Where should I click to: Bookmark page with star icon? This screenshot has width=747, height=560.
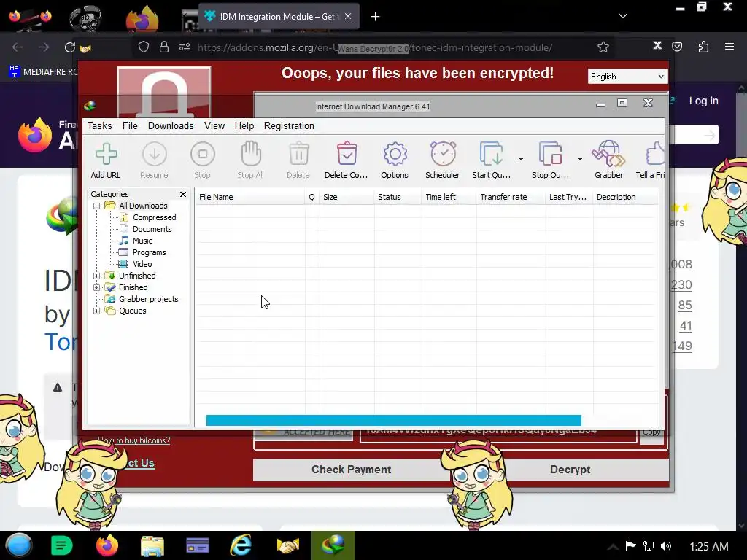603,47
